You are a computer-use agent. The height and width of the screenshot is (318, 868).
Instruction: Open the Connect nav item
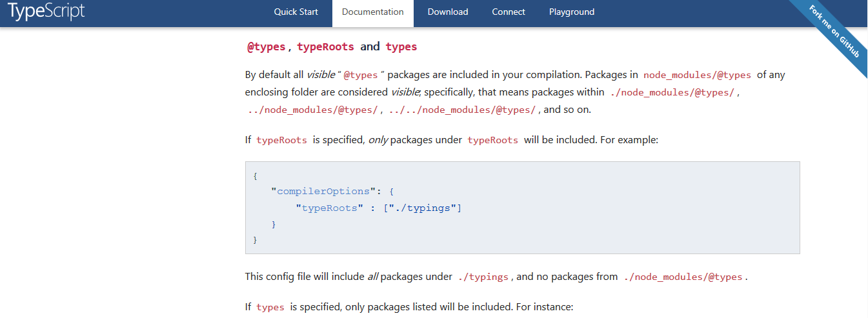click(x=508, y=12)
